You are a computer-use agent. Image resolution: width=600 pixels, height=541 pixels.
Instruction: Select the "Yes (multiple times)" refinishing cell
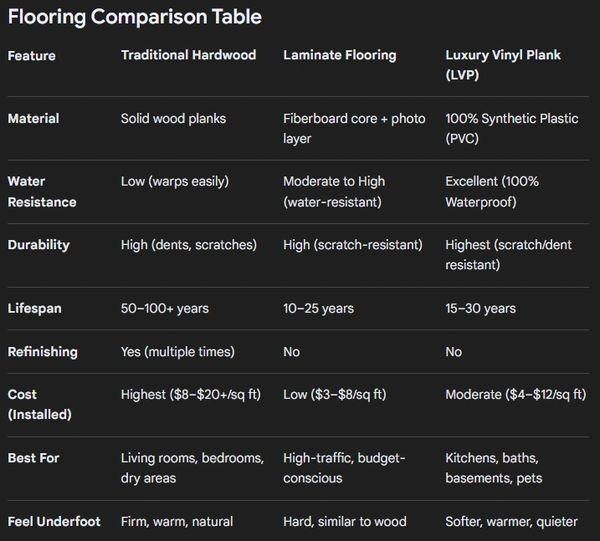(178, 352)
